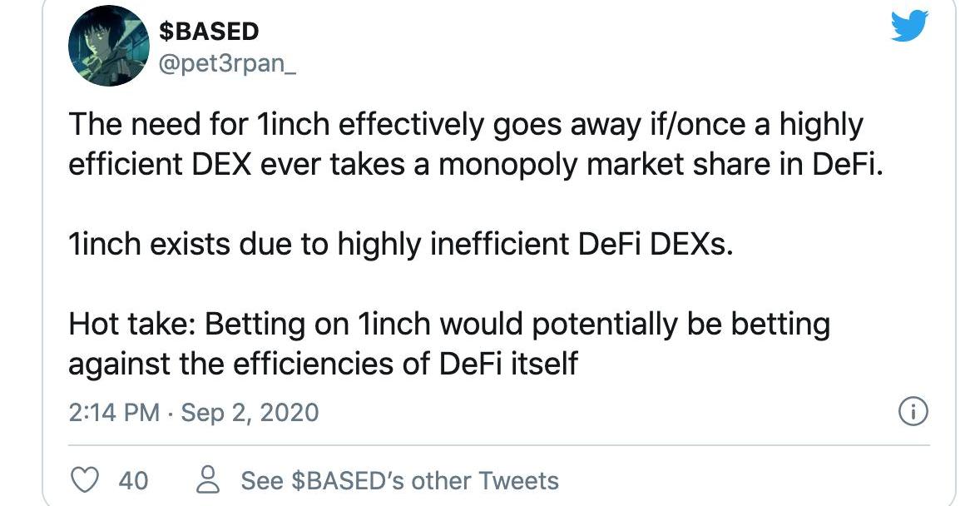Click the person silhouette icon
980x506 pixels.
206,480
